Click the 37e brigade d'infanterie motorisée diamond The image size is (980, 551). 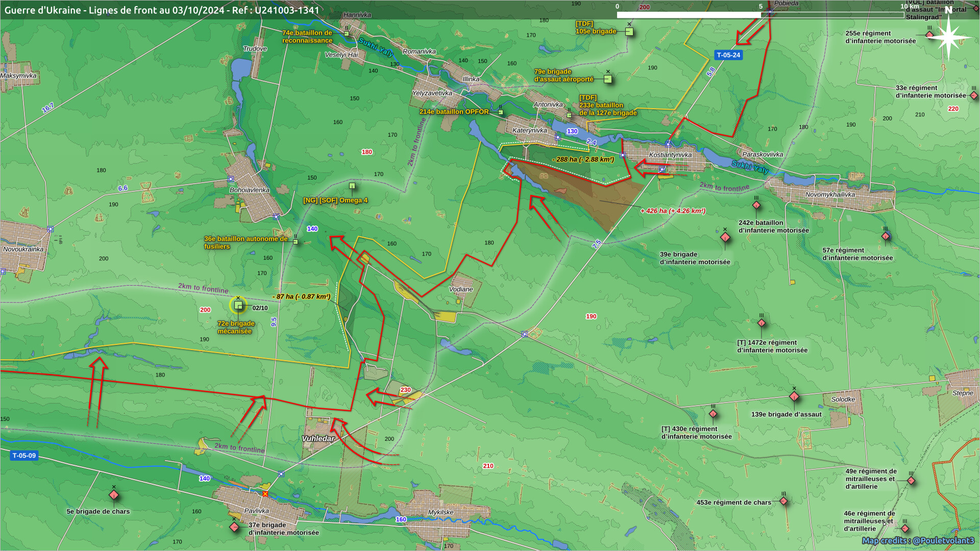[234, 527]
